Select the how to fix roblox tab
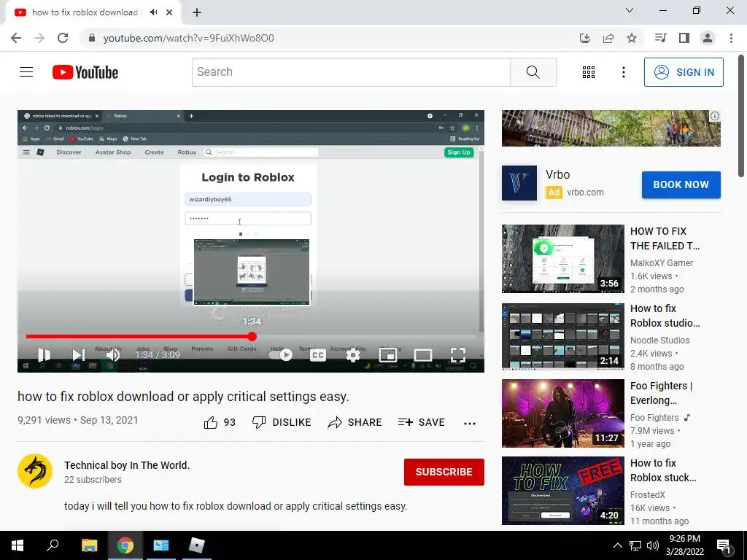747x560 pixels. pyautogui.click(x=85, y=12)
